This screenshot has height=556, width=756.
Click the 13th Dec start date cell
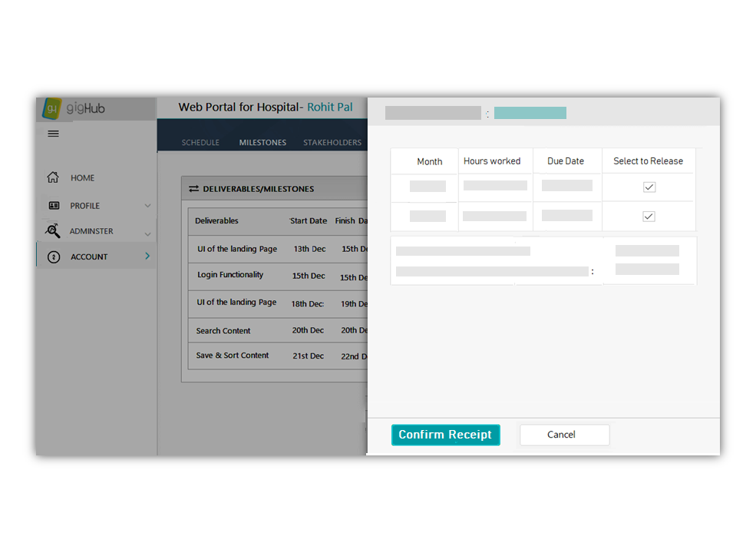point(309,249)
